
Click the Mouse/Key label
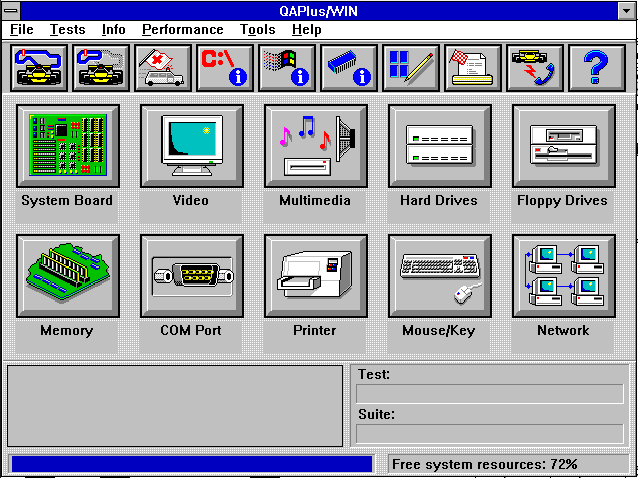coord(439,330)
